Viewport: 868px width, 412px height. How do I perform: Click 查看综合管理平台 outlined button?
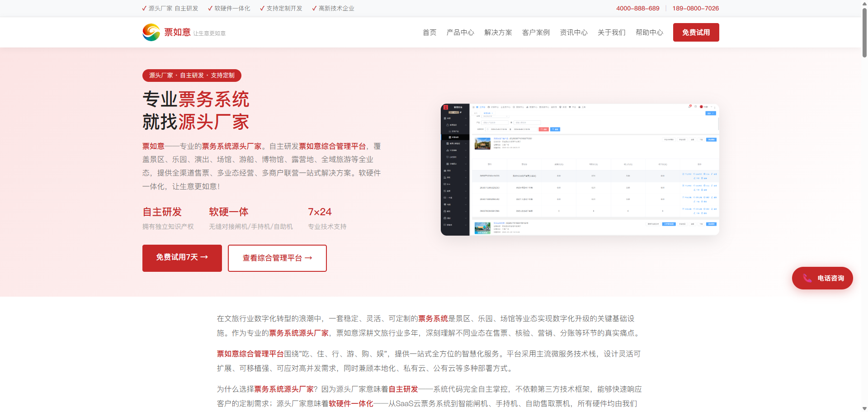point(277,258)
